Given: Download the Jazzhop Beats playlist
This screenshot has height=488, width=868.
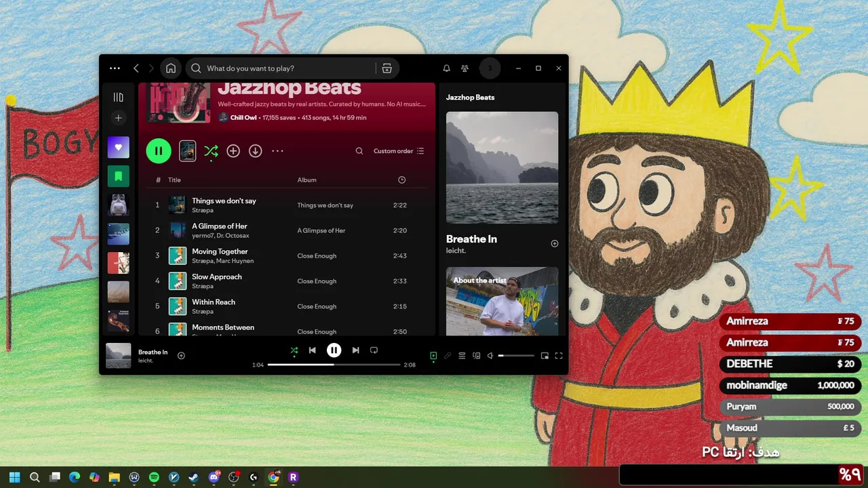Looking at the screenshot, I should click(255, 151).
